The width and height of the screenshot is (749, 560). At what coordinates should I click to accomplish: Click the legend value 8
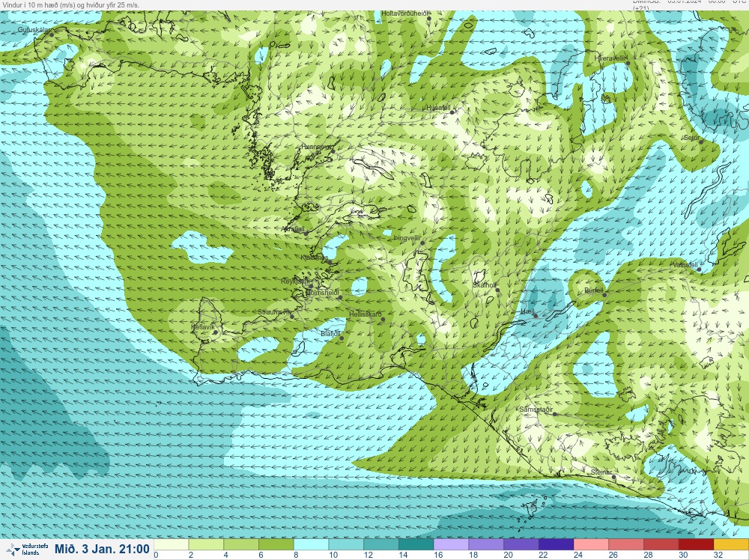click(x=296, y=555)
